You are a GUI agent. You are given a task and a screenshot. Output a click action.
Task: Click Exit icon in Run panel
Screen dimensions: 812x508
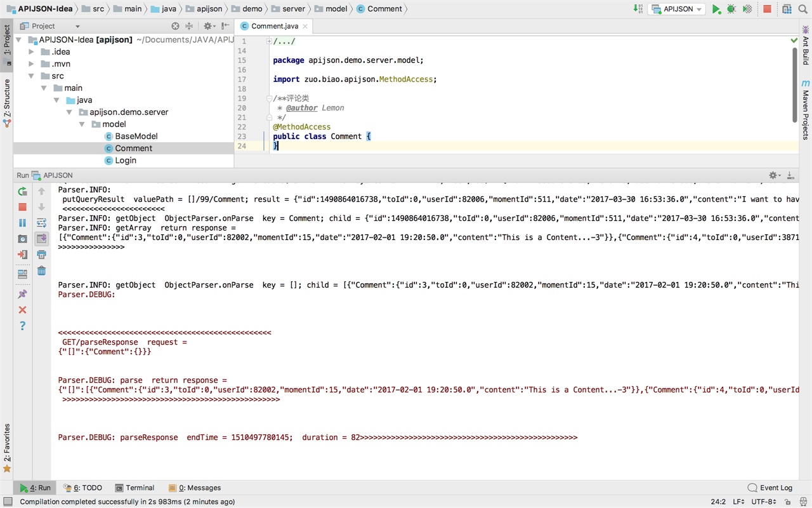[22, 255]
